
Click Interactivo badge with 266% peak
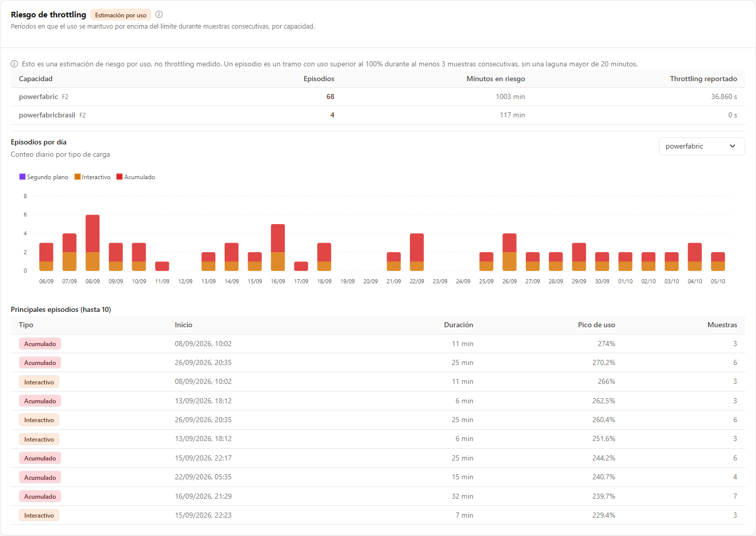click(x=39, y=382)
